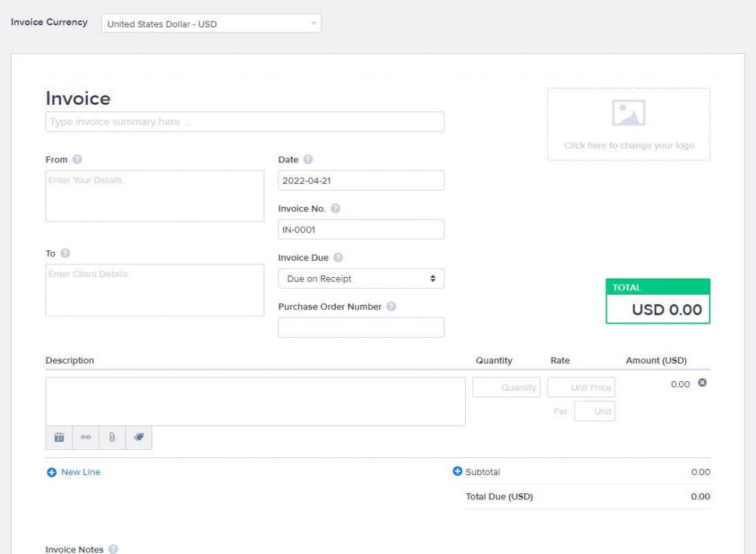
Task: Click the Date field showing 2022-04-21
Action: click(361, 180)
